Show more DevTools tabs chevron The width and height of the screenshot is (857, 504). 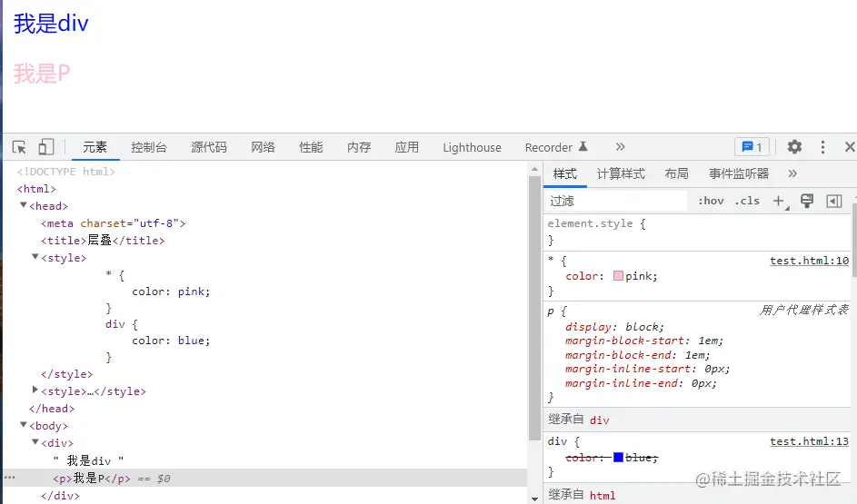pyautogui.click(x=620, y=147)
